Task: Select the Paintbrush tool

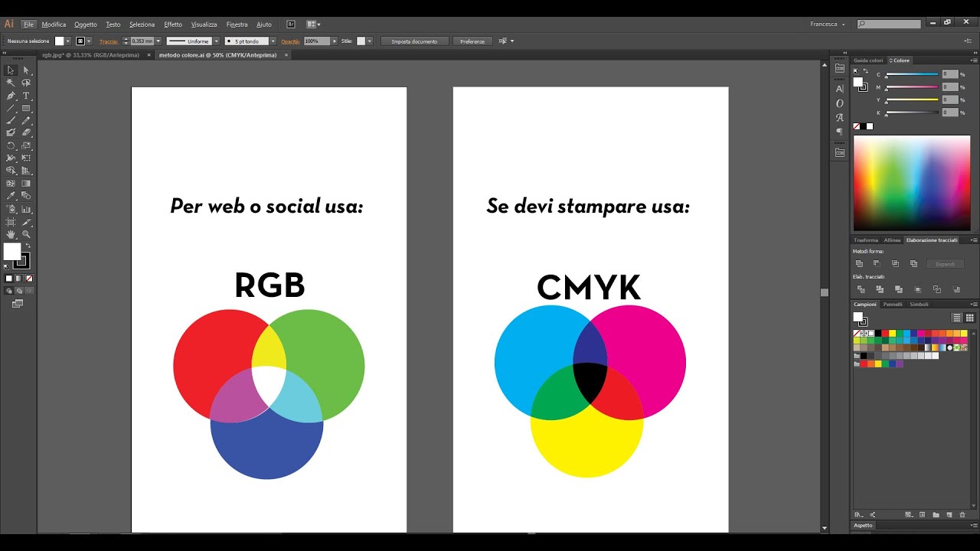Action: click(11, 120)
